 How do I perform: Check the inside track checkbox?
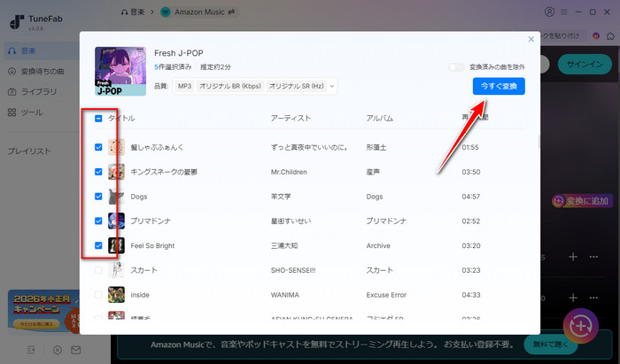pyautogui.click(x=98, y=295)
